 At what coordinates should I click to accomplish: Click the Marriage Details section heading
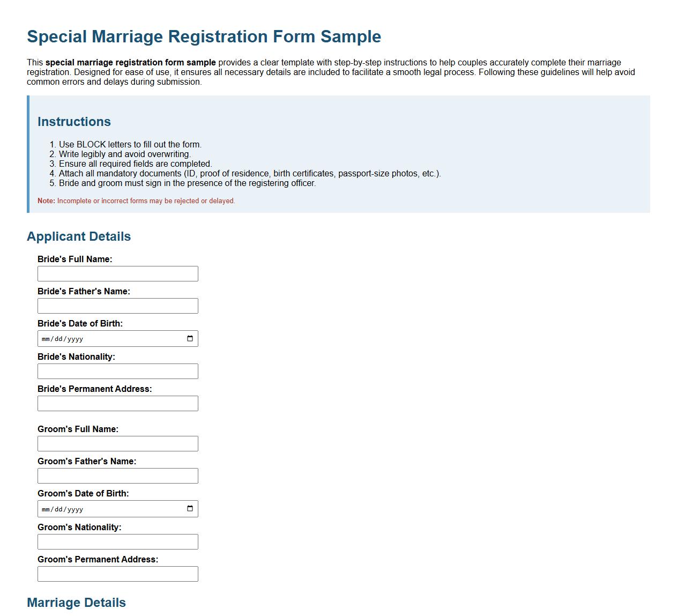point(76,602)
